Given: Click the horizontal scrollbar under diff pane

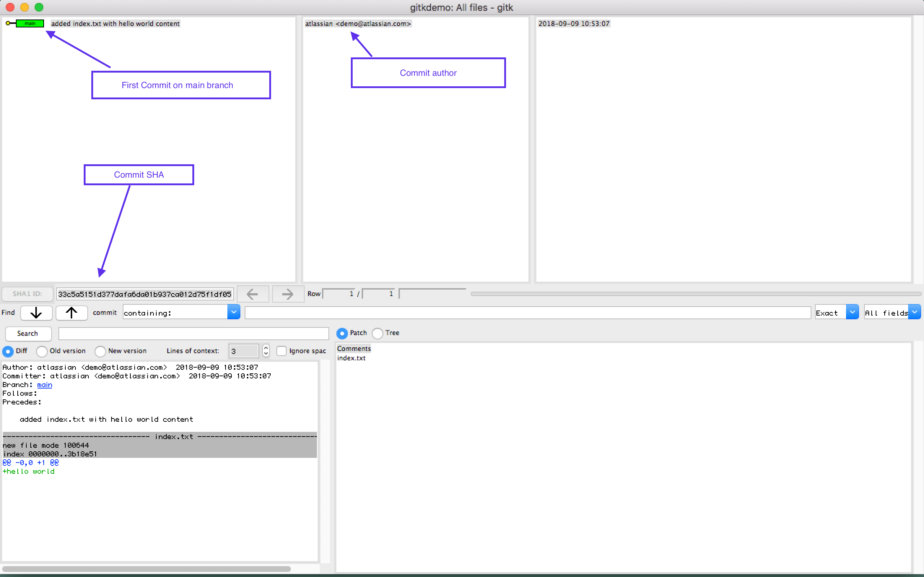Looking at the screenshot, I should [x=146, y=569].
